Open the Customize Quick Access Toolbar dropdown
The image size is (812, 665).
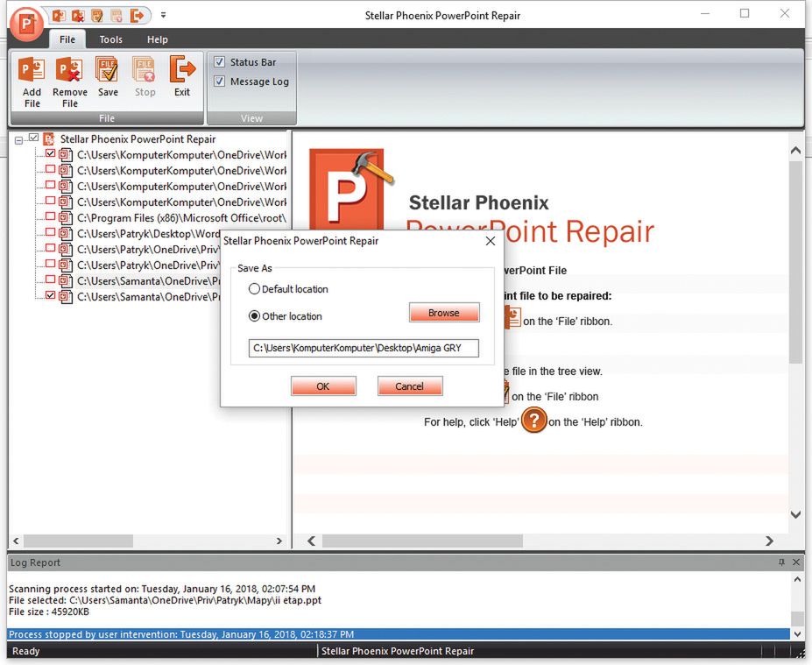click(163, 16)
